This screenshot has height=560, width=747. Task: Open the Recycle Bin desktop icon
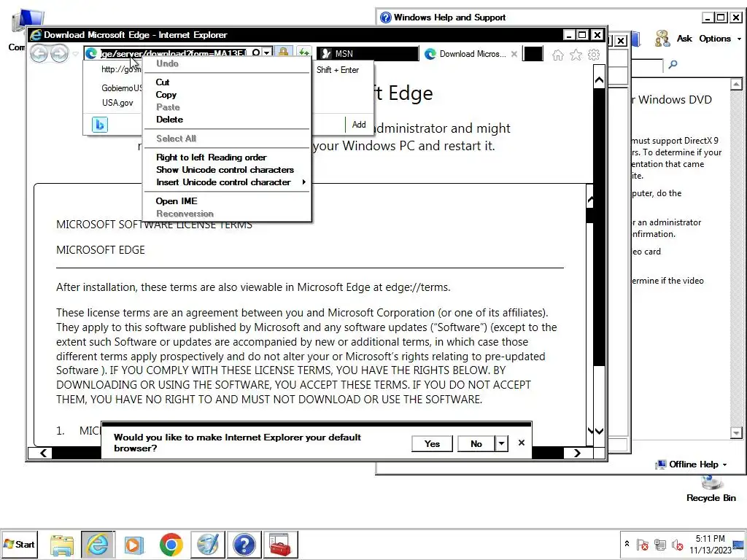click(x=711, y=489)
